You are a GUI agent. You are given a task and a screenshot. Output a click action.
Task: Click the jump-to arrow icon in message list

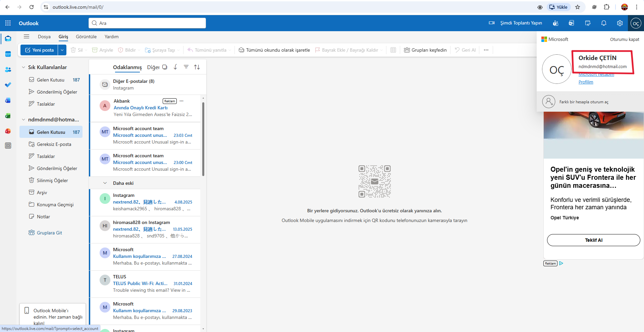175,67
